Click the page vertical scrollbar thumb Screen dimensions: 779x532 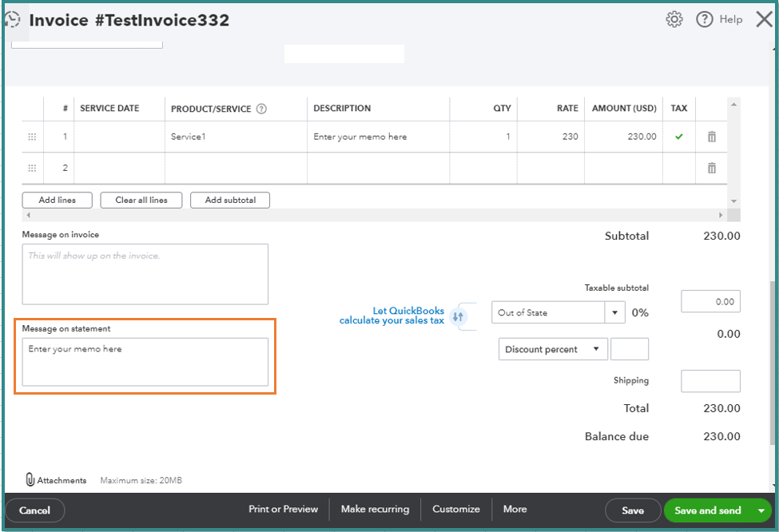[x=773, y=363]
